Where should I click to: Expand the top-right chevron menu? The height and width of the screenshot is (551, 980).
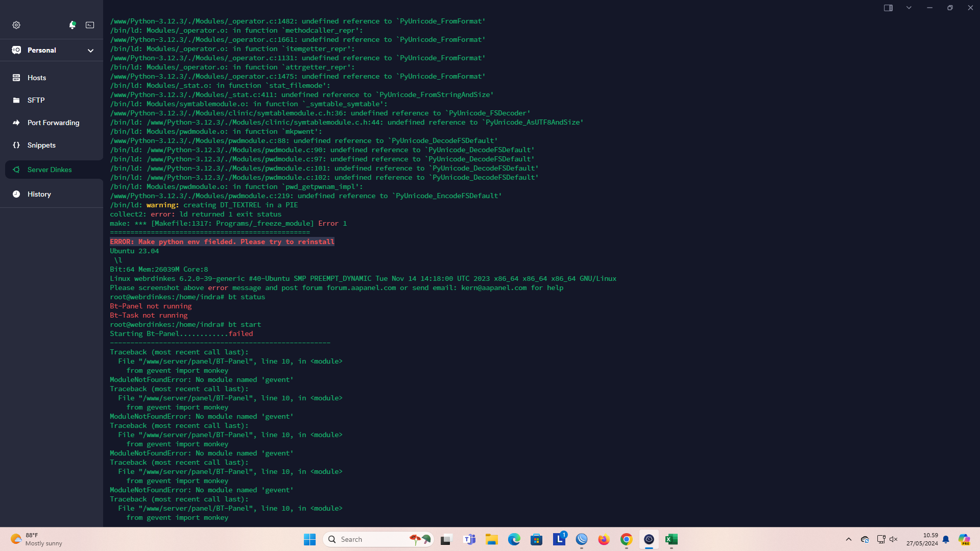pyautogui.click(x=909, y=8)
